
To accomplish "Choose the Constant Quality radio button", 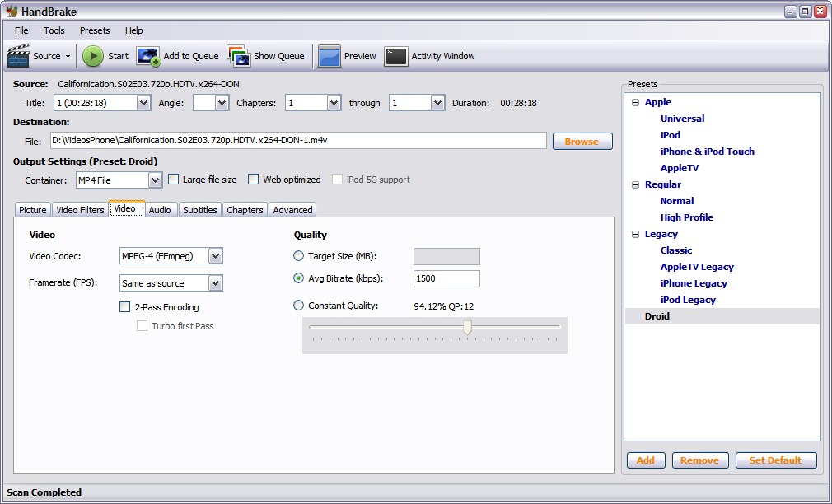I will [299, 305].
